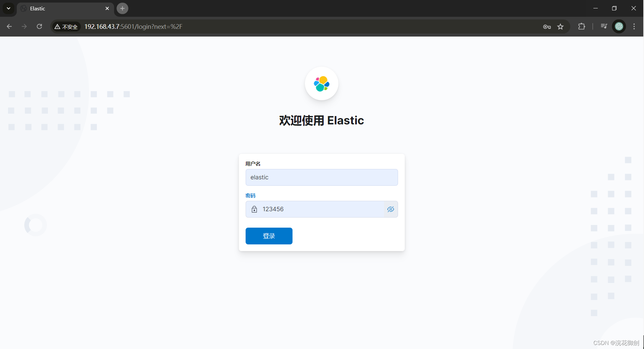Toggle password visibility eye icon

click(391, 209)
